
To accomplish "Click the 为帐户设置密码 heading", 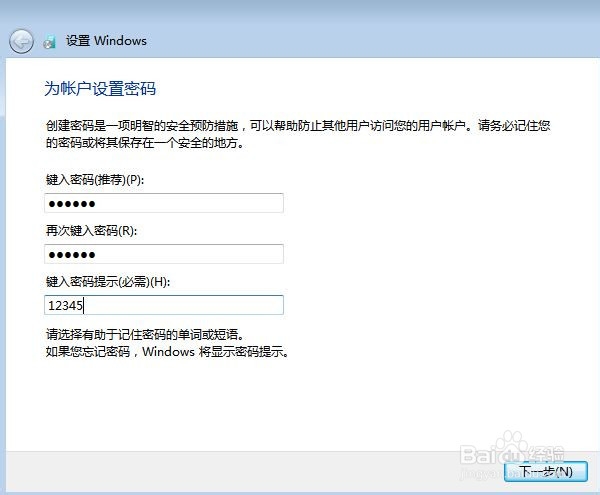I will click(x=100, y=88).
